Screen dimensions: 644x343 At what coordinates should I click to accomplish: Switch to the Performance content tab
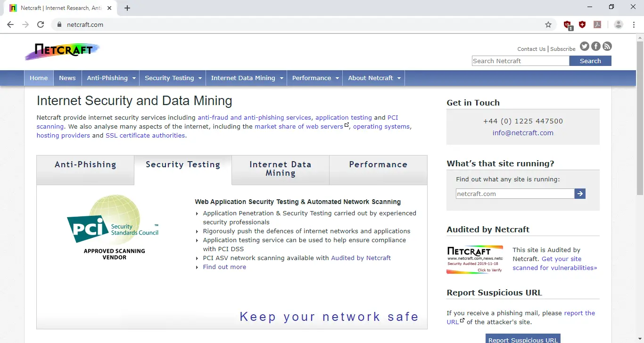(x=378, y=170)
